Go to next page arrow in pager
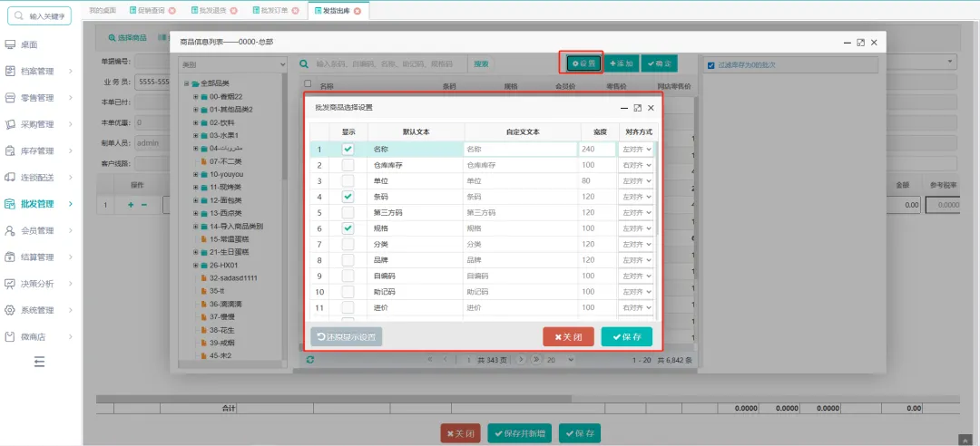 point(522,360)
